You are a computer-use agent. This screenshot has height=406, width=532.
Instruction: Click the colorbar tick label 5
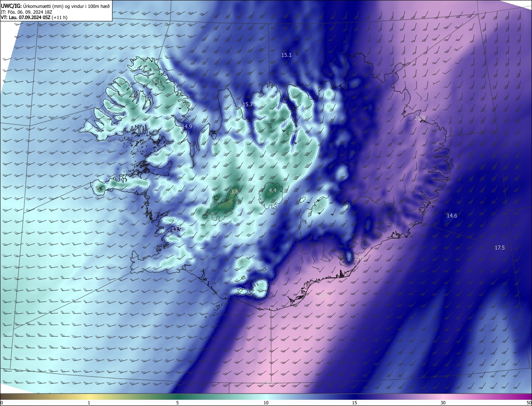pyautogui.click(x=177, y=403)
